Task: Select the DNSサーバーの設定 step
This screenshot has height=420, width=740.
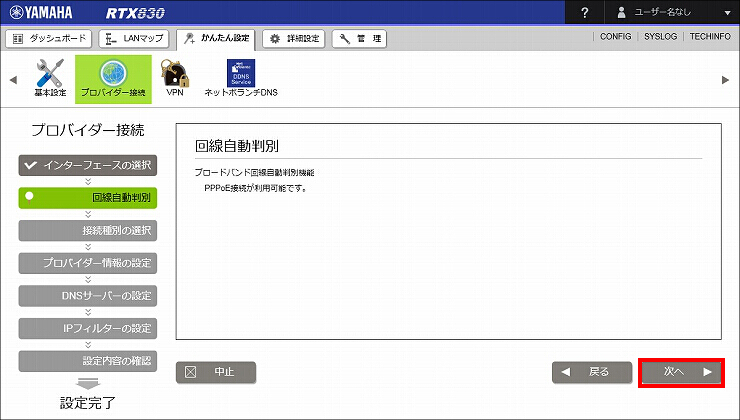Action: [x=88, y=296]
